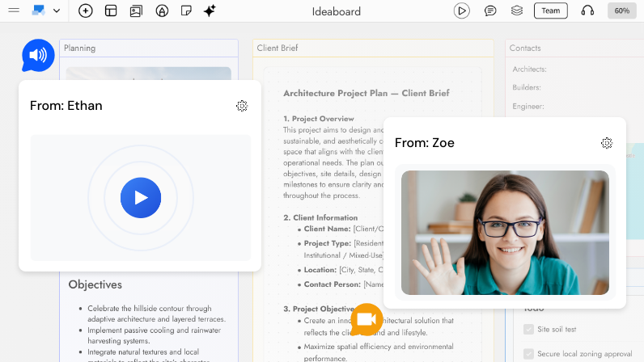The height and width of the screenshot is (362, 644).
Task: Click the Engineer: field in Contacts
Action: 528,107
